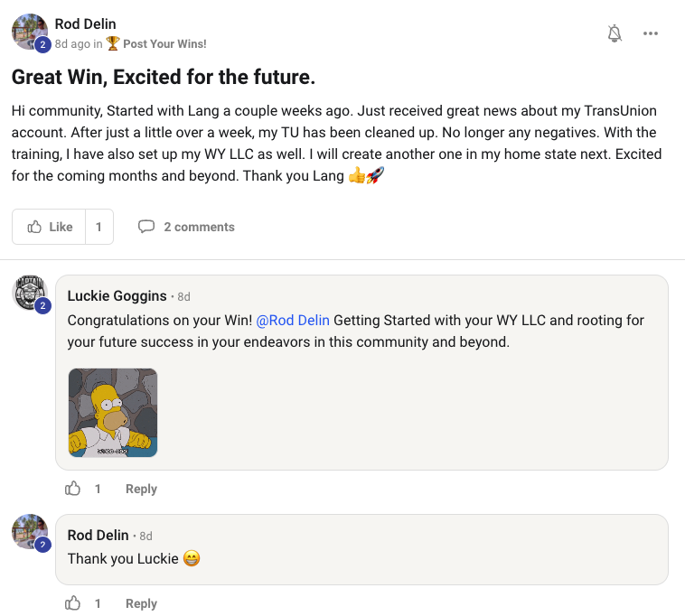685x616 pixels.
Task: Click Rod Delin's name at post top
Action: (x=85, y=24)
